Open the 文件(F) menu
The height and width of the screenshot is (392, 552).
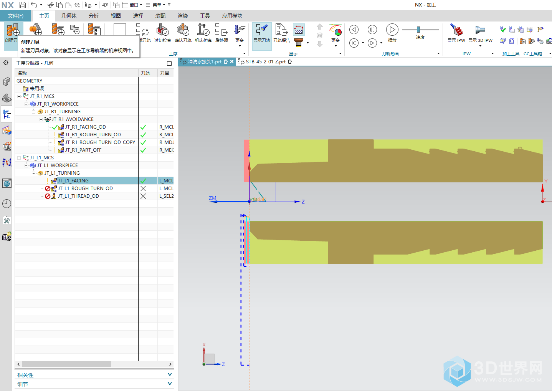pyautogui.click(x=15, y=16)
